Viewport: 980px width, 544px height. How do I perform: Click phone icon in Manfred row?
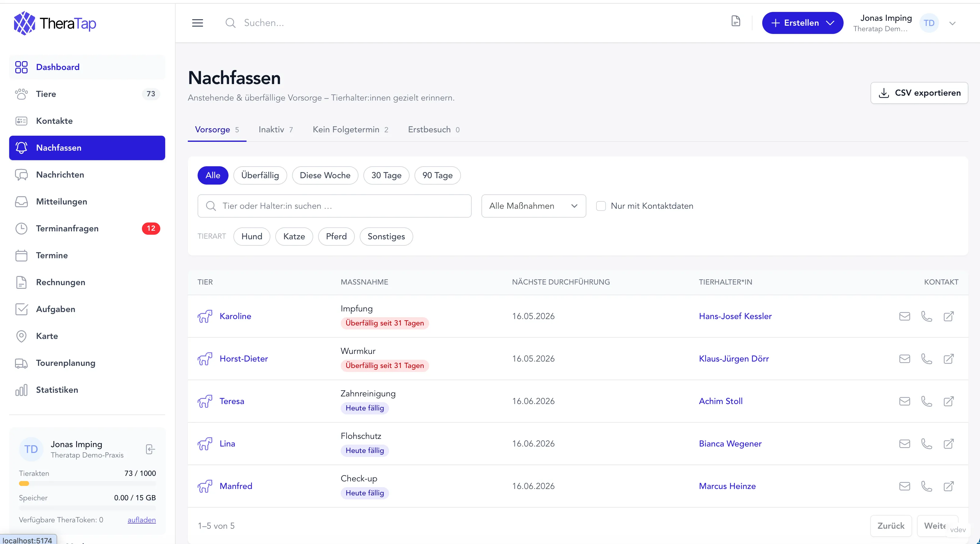(927, 486)
